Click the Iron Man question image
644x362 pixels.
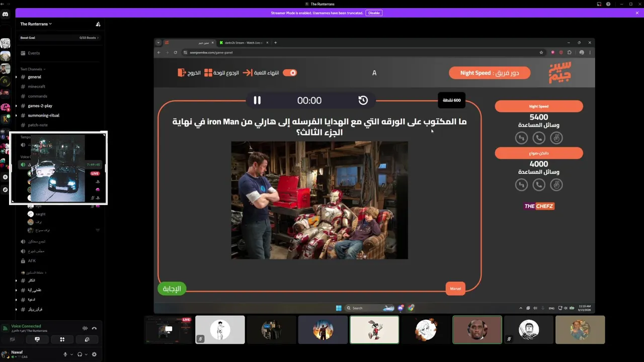[x=319, y=200]
